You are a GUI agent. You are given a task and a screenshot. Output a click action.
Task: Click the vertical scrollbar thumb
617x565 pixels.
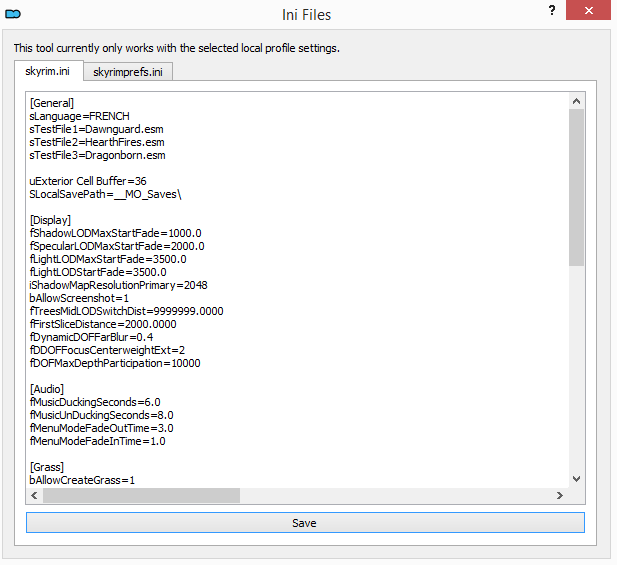pyautogui.click(x=576, y=188)
